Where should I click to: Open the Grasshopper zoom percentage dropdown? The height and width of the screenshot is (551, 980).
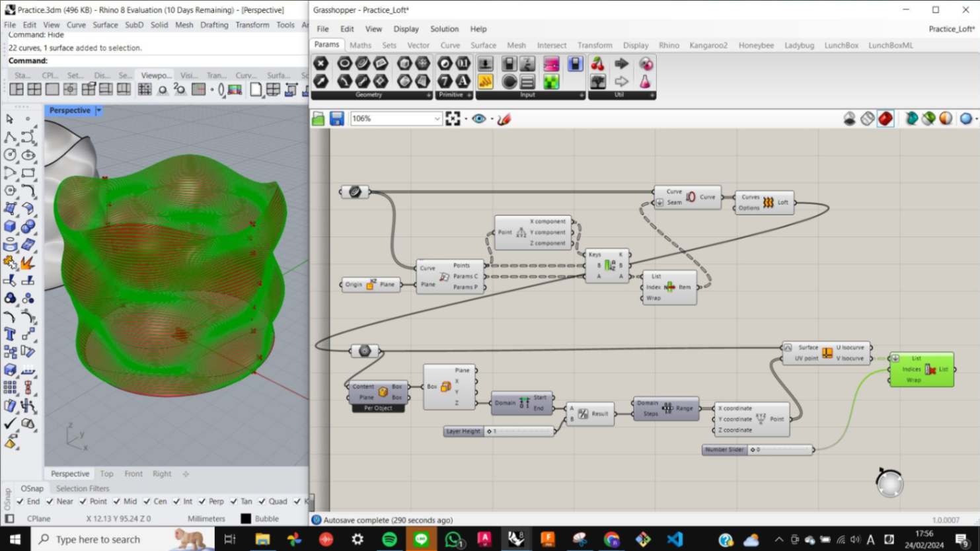[437, 119]
